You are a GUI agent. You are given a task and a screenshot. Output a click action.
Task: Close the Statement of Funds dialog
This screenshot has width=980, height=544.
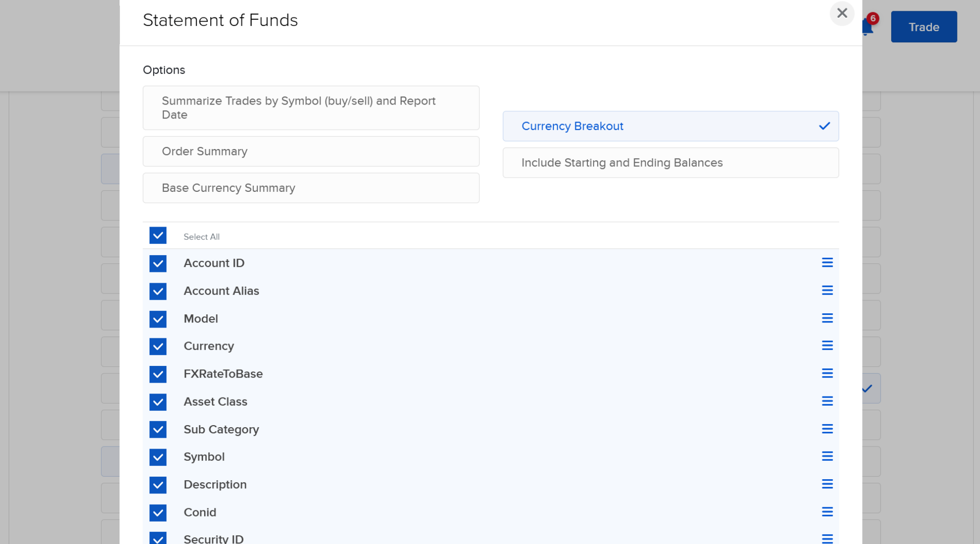[x=842, y=13]
